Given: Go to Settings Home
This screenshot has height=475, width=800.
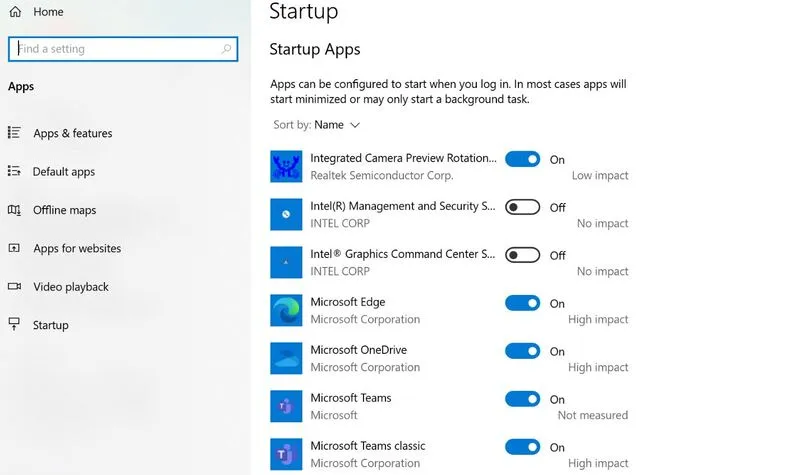Looking at the screenshot, I should (48, 12).
